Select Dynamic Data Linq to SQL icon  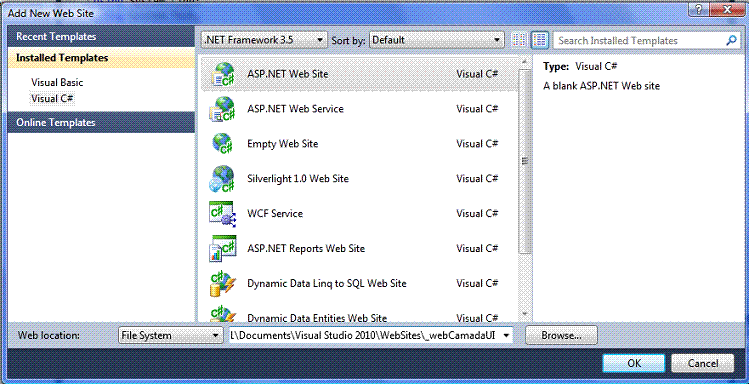point(222,284)
